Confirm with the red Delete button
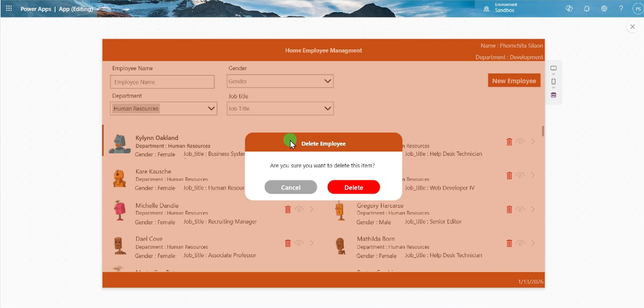The image size is (644, 308). point(353,187)
